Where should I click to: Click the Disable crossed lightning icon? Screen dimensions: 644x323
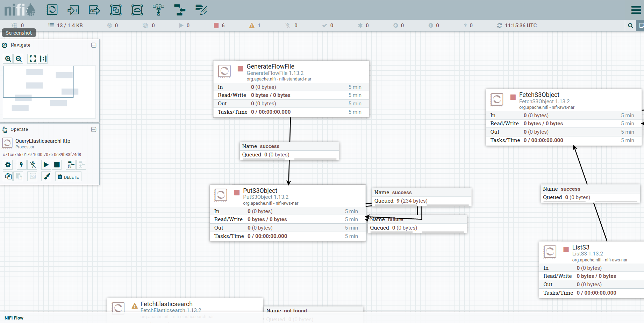pyautogui.click(x=33, y=165)
